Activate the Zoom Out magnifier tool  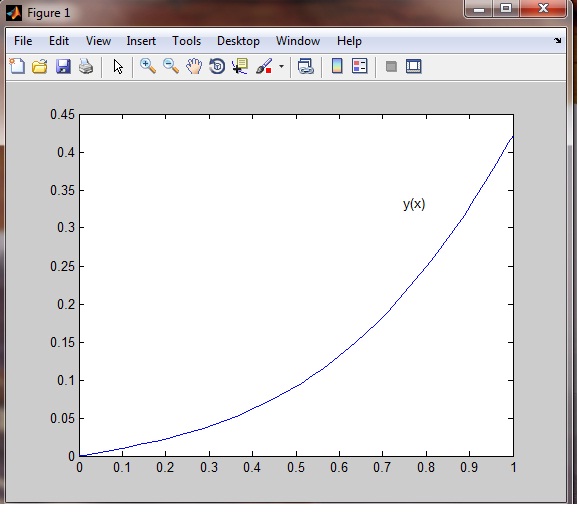coord(171,67)
